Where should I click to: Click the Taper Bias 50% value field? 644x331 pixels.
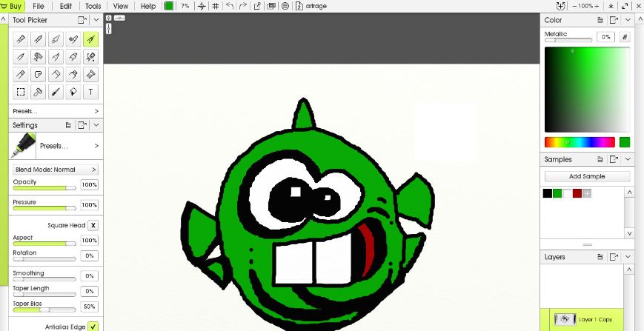pos(89,307)
